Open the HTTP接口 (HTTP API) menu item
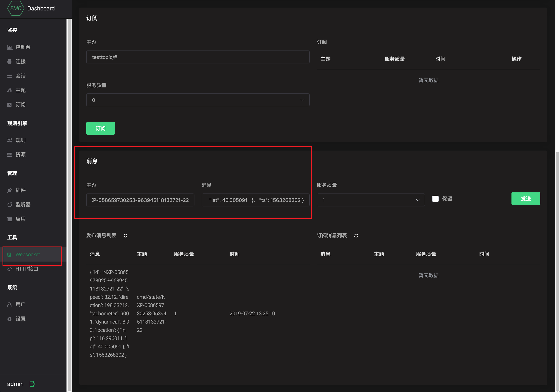The height and width of the screenshot is (392, 560). (27, 269)
